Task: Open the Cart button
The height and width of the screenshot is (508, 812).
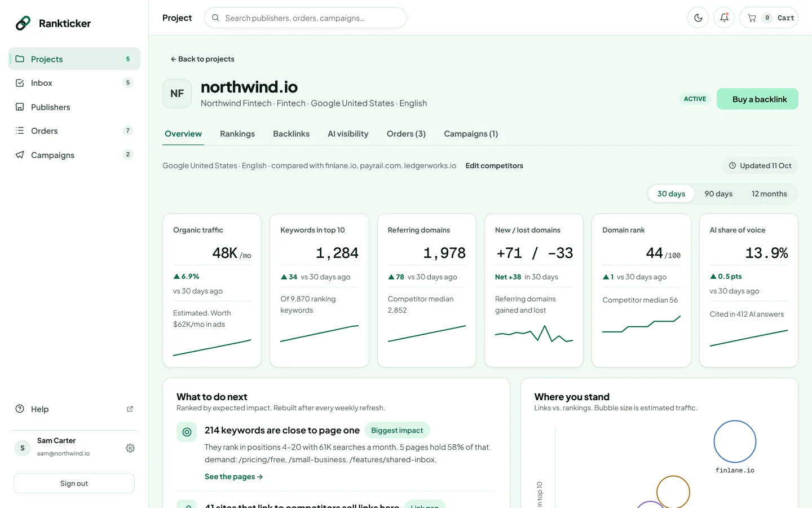Action: (x=769, y=17)
